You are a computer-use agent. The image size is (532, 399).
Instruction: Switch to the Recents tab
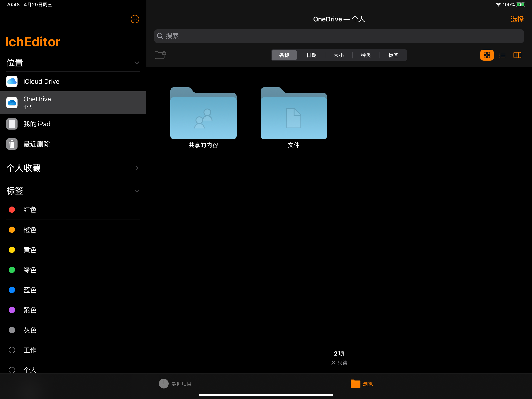175,384
